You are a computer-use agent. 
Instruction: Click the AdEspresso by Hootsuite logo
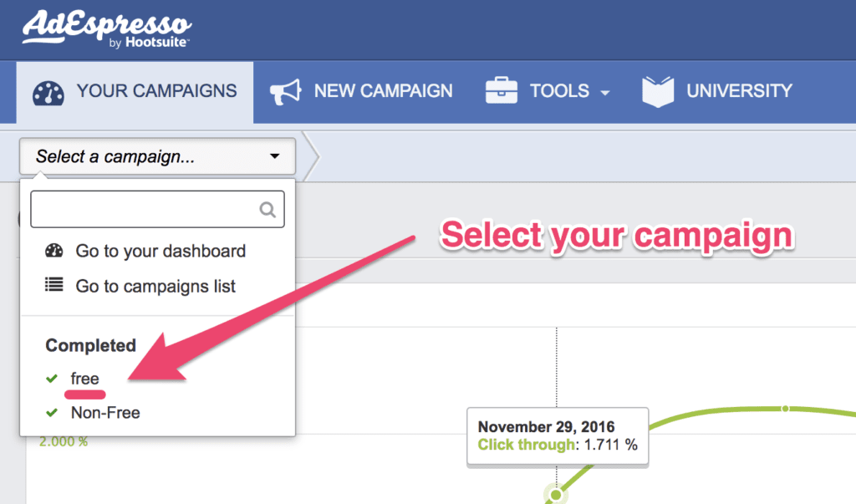pyautogui.click(x=106, y=29)
